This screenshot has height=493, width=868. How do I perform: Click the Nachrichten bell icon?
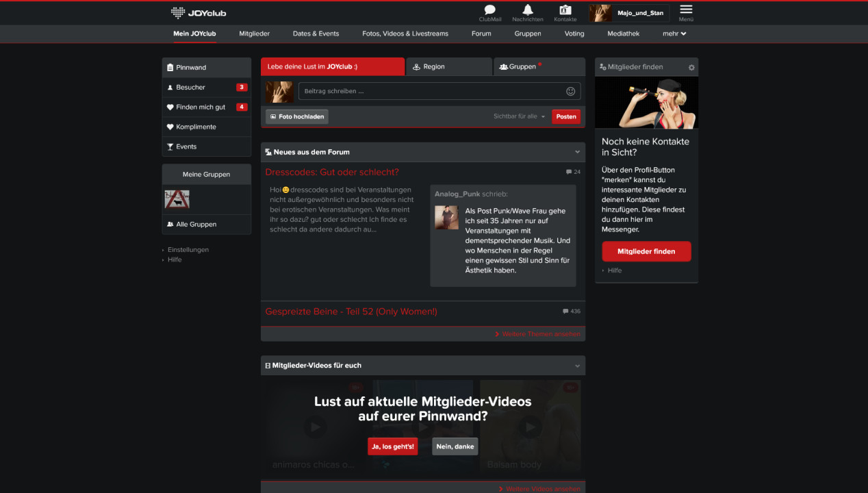click(x=527, y=10)
